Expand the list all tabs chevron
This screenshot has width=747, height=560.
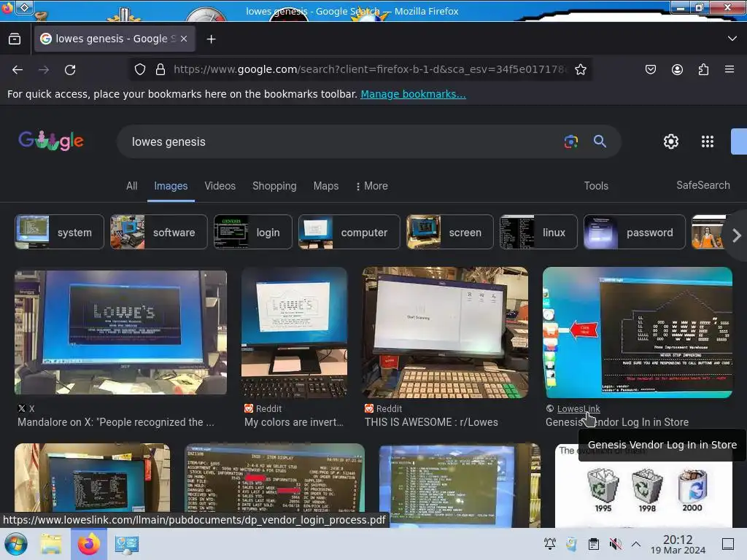pos(732,39)
